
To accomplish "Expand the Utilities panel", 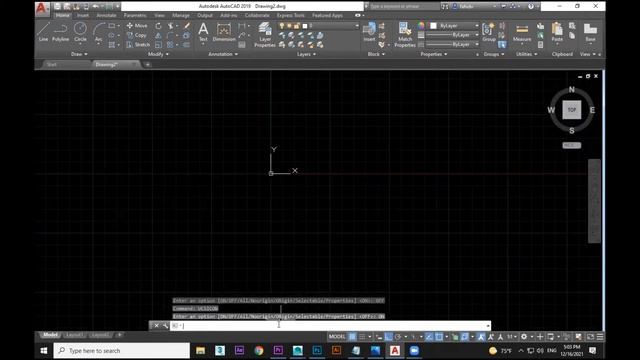I will (527, 54).
